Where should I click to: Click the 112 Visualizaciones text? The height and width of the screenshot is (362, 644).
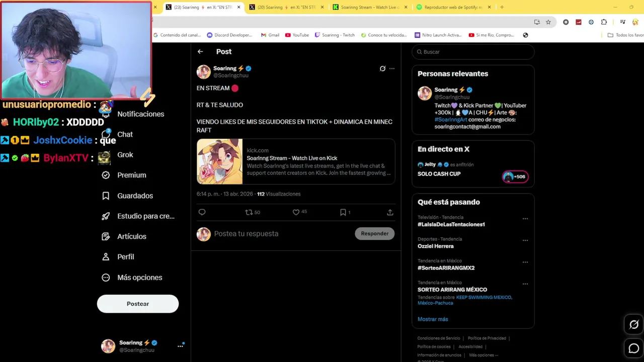[279, 194]
